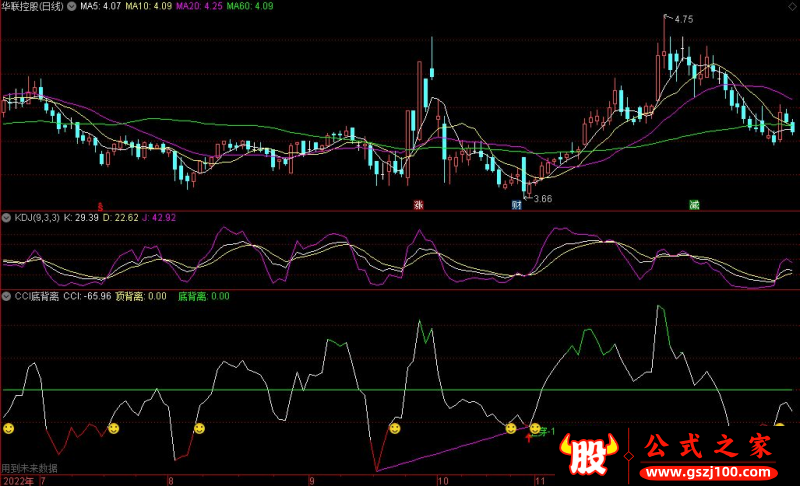Viewport: 800px width, 486px height.
Task: Click the 4.75 high price marker
Action: point(684,19)
